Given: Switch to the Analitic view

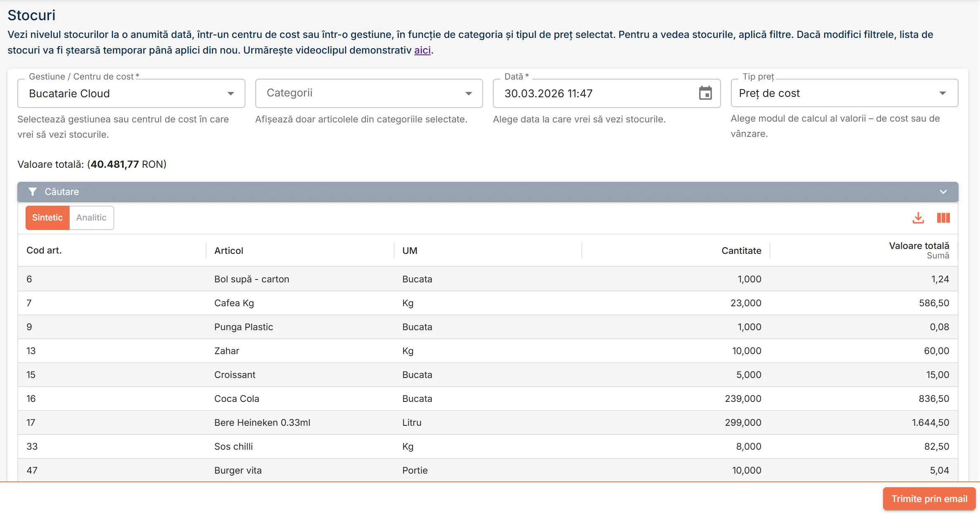Looking at the screenshot, I should [x=91, y=218].
